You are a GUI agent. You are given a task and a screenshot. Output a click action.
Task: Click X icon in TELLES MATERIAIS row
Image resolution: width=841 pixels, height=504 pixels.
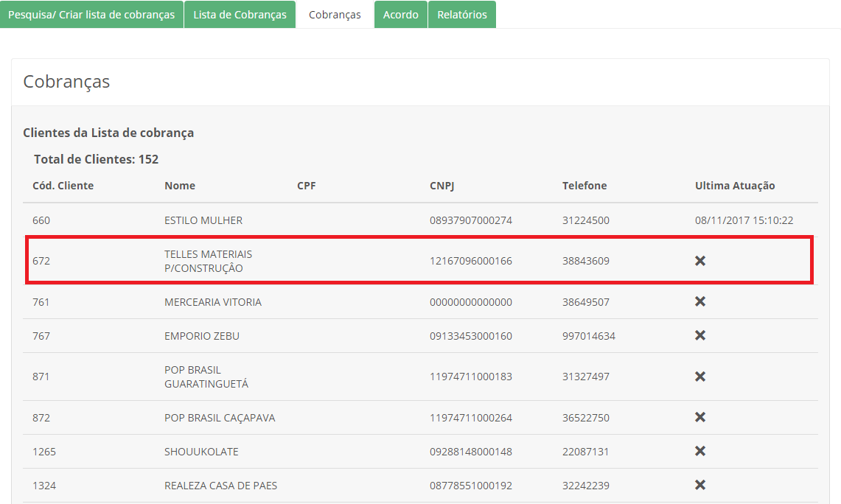pyautogui.click(x=700, y=261)
